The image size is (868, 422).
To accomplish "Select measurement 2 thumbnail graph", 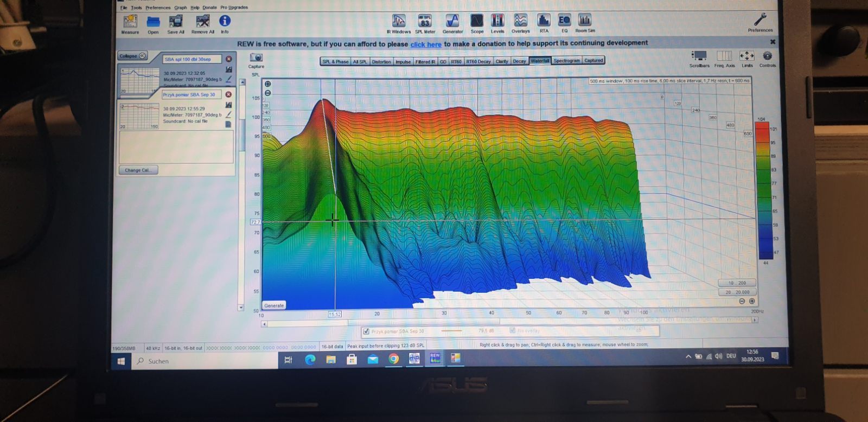I will point(139,116).
